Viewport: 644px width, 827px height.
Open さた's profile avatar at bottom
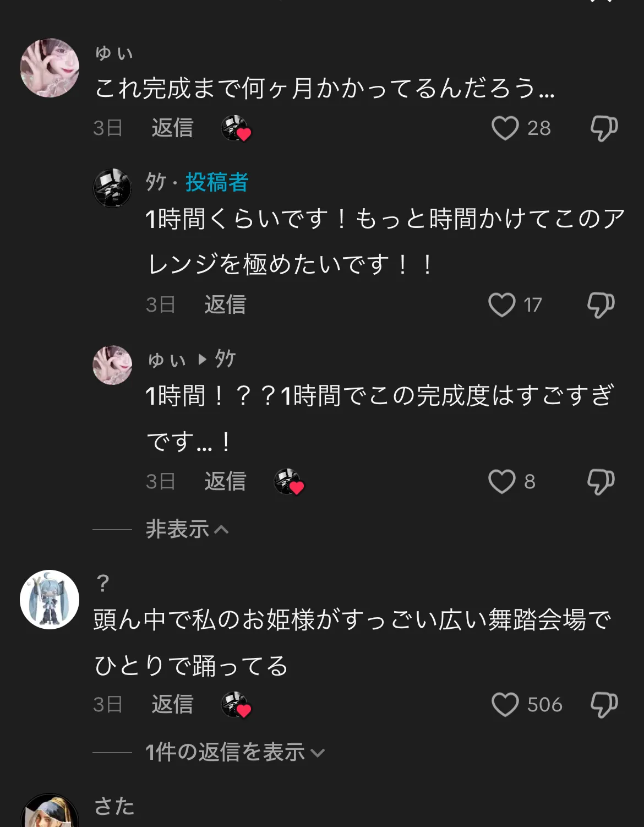[x=50, y=810]
